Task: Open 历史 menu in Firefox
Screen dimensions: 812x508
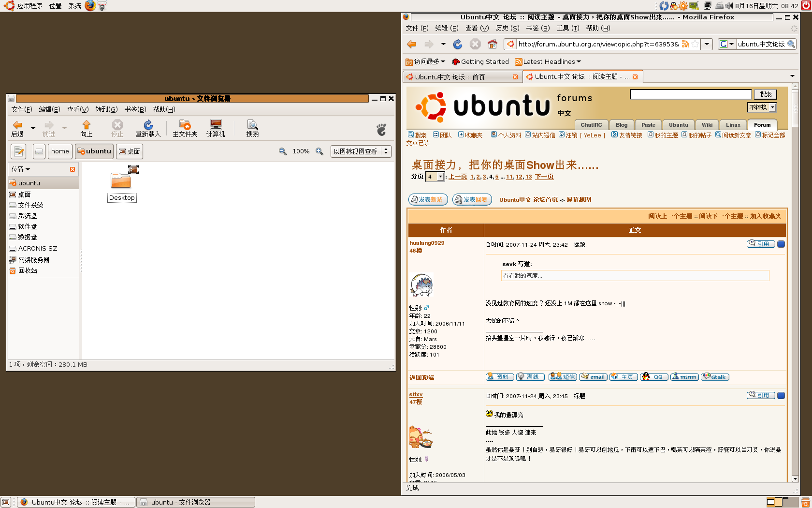Action: [x=507, y=28]
